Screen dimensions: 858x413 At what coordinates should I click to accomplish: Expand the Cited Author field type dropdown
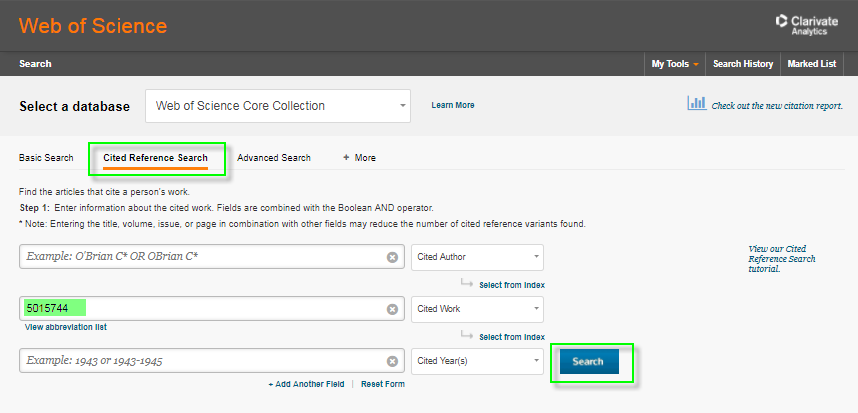(x=477, y=257)
